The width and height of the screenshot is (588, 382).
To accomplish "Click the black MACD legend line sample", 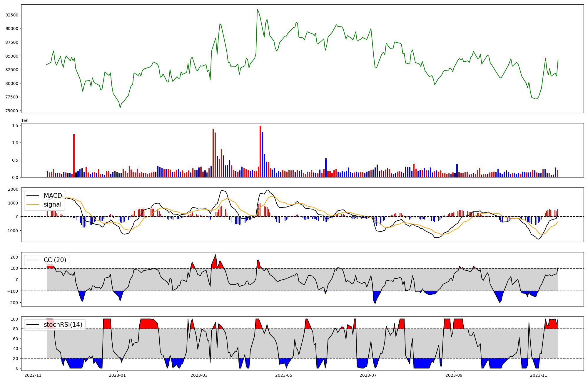I will (33, 196).
